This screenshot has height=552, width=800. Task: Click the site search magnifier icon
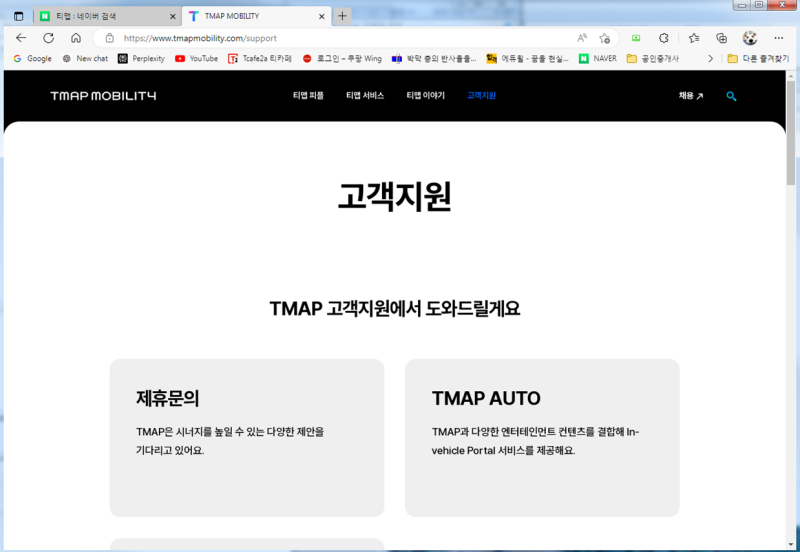731,96
